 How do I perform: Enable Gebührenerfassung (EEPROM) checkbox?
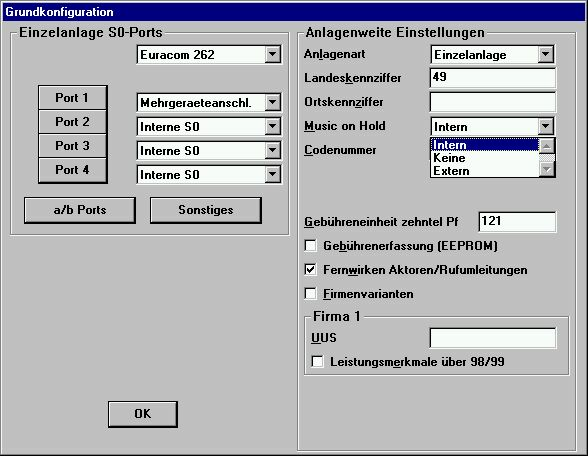[310, 246]
